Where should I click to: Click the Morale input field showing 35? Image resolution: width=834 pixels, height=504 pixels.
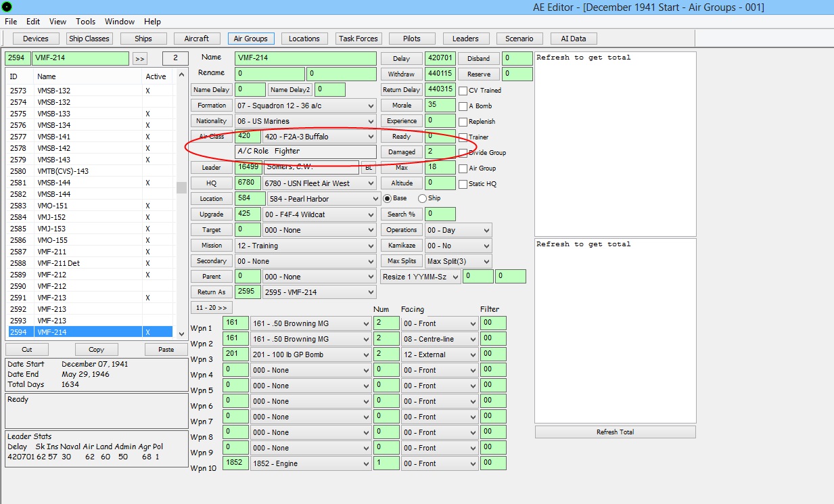tap(440, 106)
